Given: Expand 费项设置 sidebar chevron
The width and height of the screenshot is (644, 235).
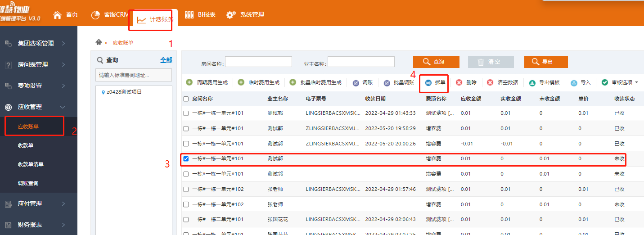Looking at the screenshot, I should click(x=63, y=86).
